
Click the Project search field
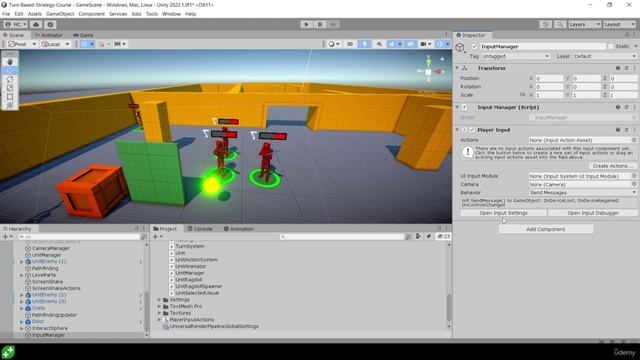(x=342, y=237)
